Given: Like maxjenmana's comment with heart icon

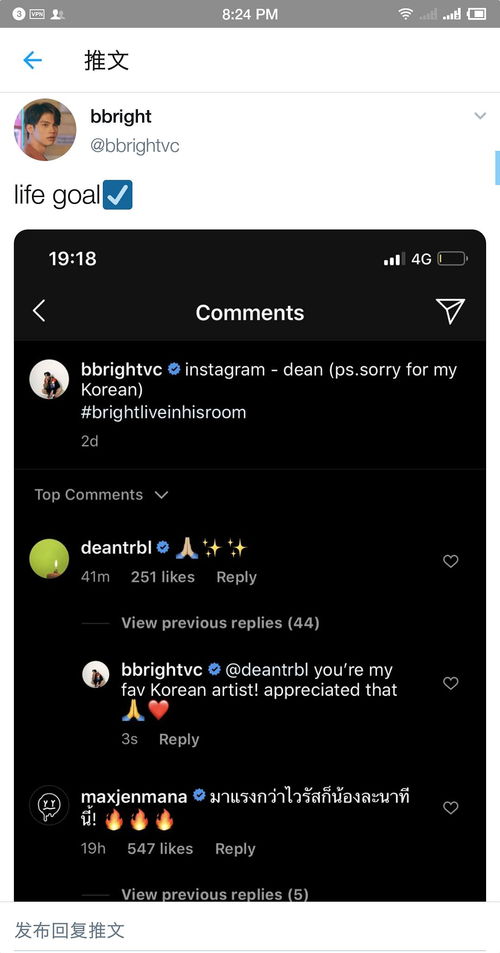Looking at the screenshot, I should [x=450, y=808].
